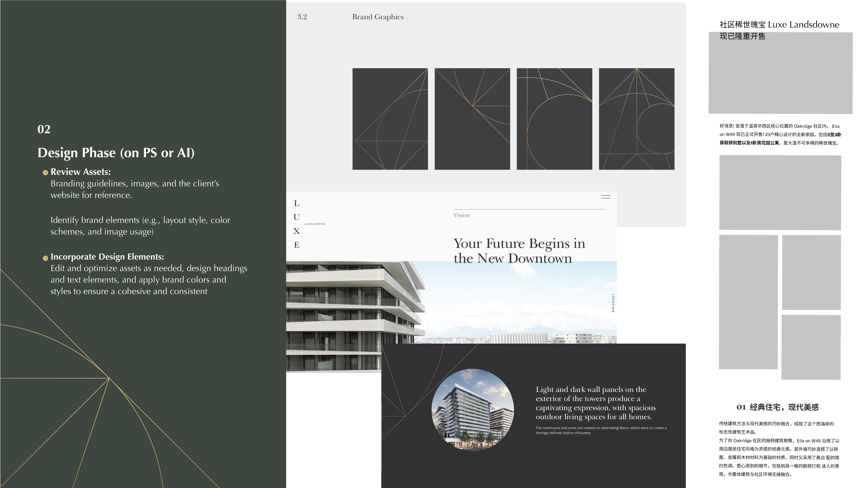868x488 pixels.
Task: Click the '好消息!' intro paragraph
Action: tap(780, 134)
